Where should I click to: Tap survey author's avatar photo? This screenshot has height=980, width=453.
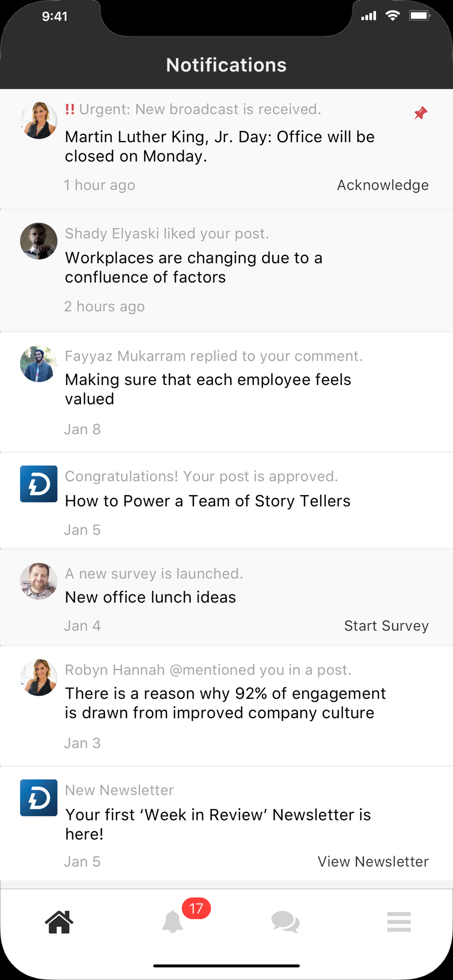coord(39,581)
